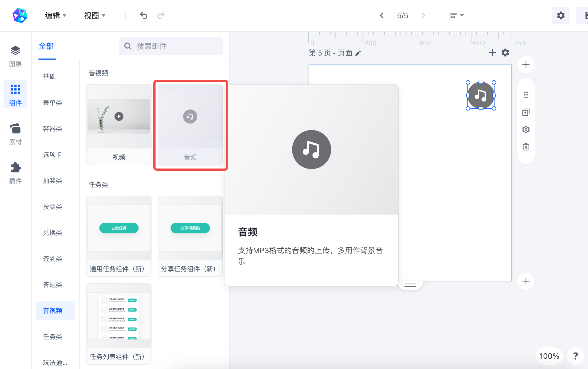This screenshot has width=588, height=369.
Task: Open the alignment options dropdown
Action: (456, 15)
